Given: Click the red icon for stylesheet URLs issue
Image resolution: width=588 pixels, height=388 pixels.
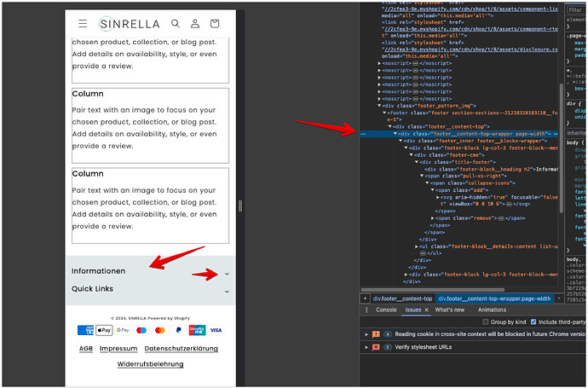Looking at the screenshot, I should coord(376,347).
